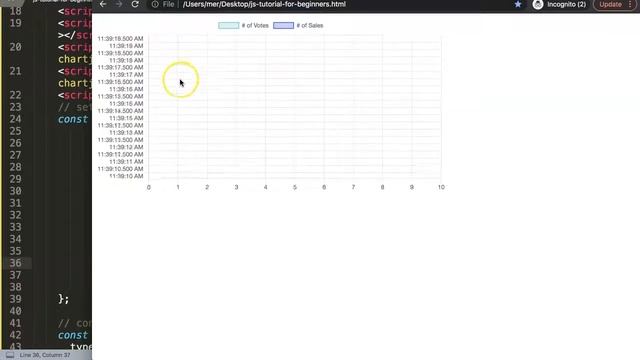Click the # of Votes legend label

tap(255, 25)
